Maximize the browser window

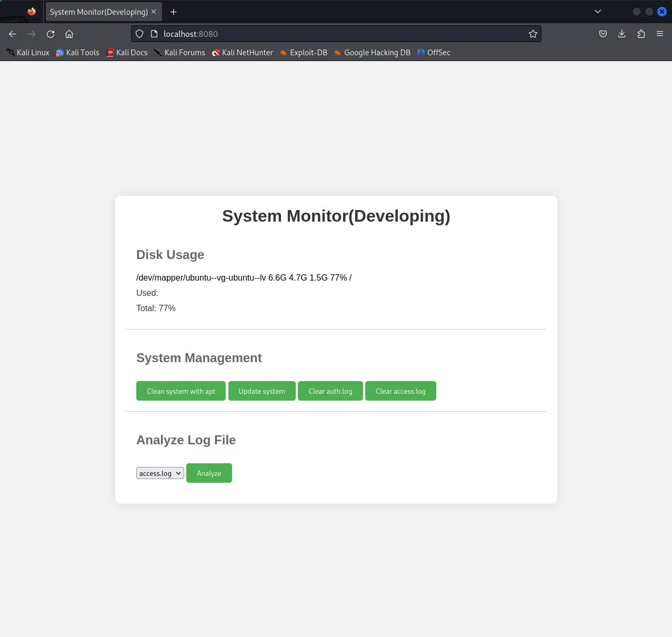pyautogui.click(x=649, y=12)
